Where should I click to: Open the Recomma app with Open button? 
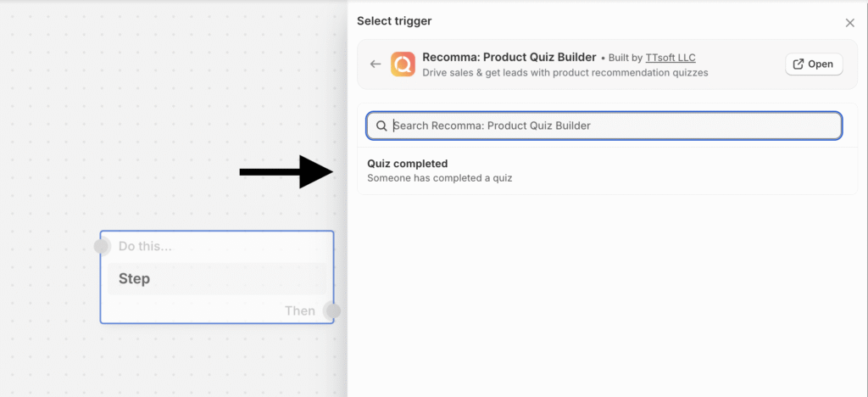tap(814, 64)
